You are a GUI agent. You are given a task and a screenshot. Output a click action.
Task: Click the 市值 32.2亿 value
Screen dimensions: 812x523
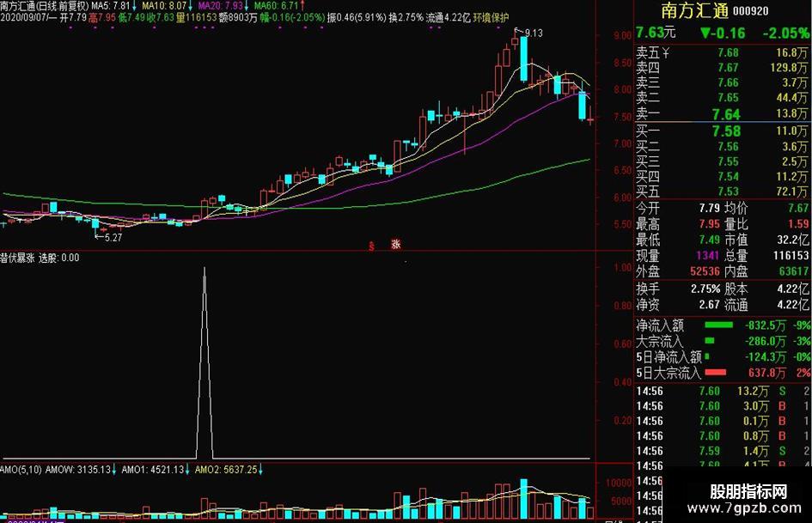coord(793,240)
